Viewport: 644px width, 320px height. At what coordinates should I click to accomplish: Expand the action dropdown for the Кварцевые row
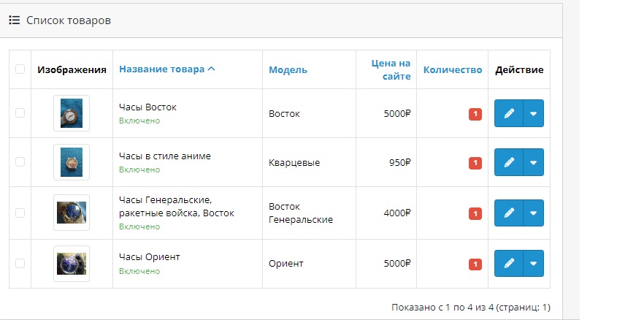[534, 162]
